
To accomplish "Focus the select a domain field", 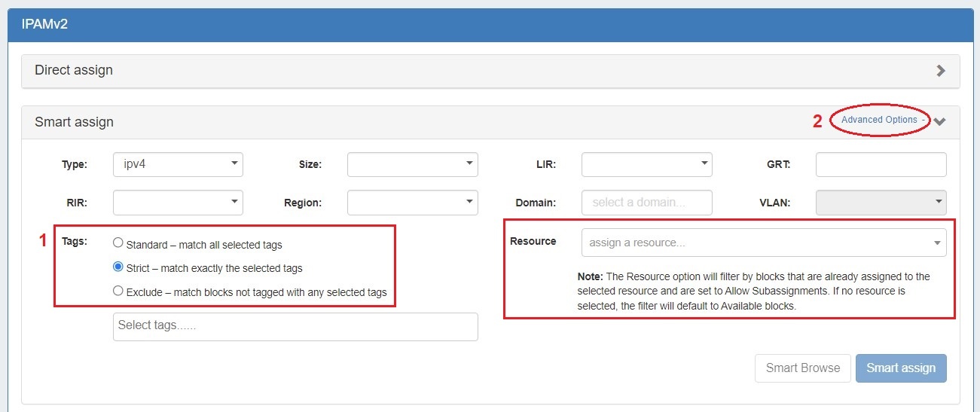I will point(646,203).
